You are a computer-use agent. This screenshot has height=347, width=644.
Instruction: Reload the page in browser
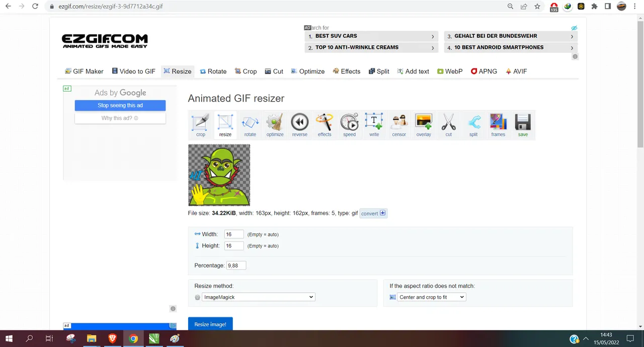35,7
